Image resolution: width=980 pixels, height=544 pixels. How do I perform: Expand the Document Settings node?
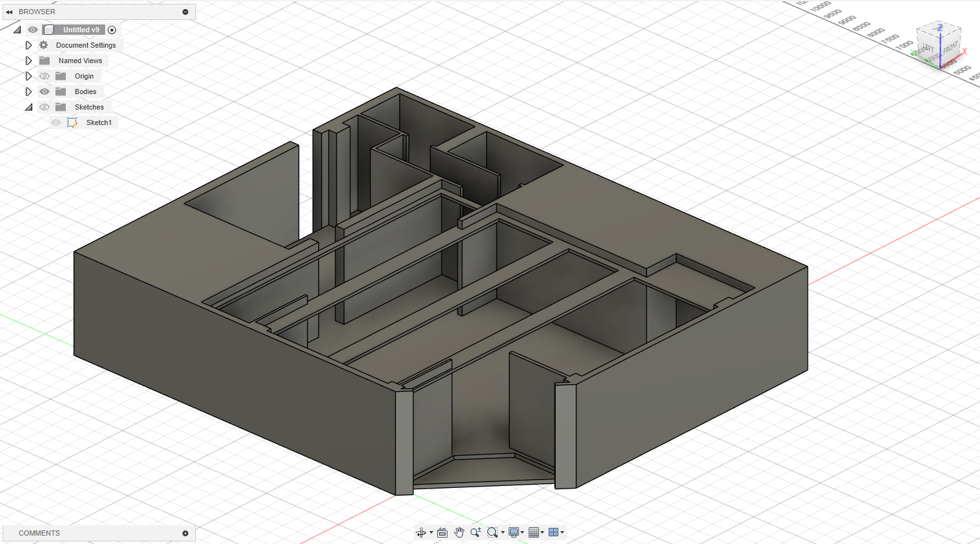[28, 45]
